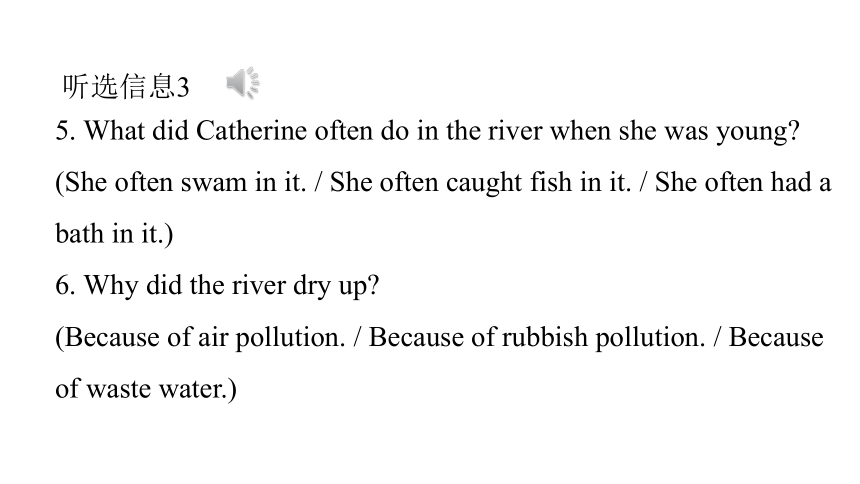Viewport: 860px width, 484px height.
Task: Click the number '5.' before the question
Action: [x=65, y=132]
